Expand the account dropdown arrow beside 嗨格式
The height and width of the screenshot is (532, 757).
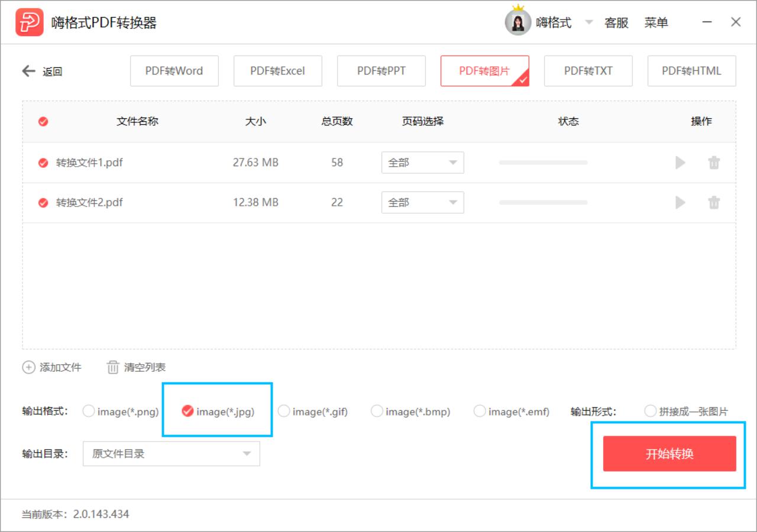(588, 23)
